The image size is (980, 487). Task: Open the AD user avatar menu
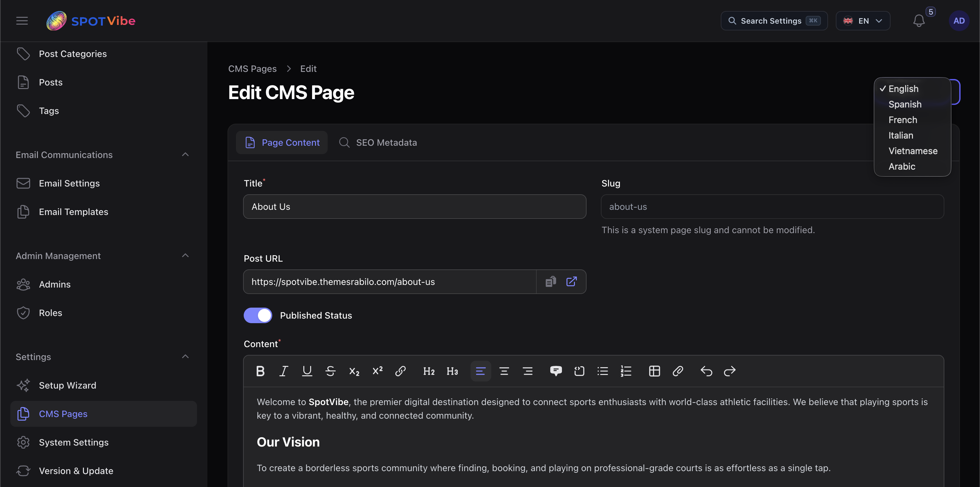click(959, 21)
